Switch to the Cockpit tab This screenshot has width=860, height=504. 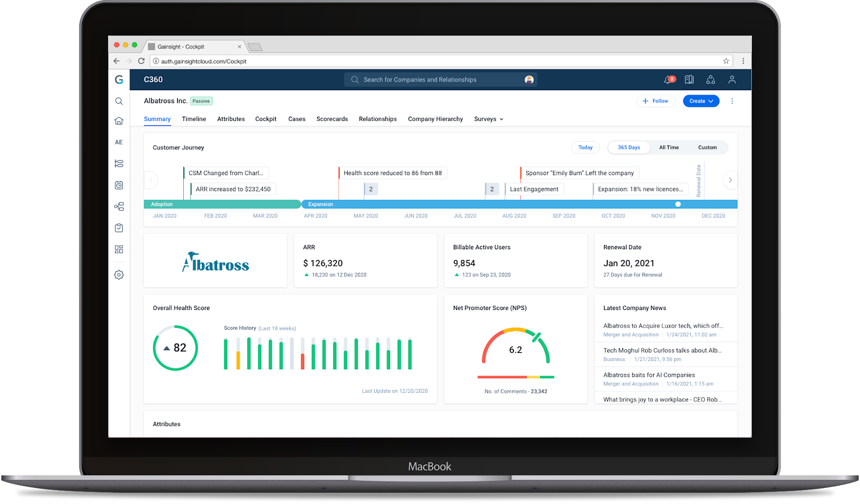266,119
